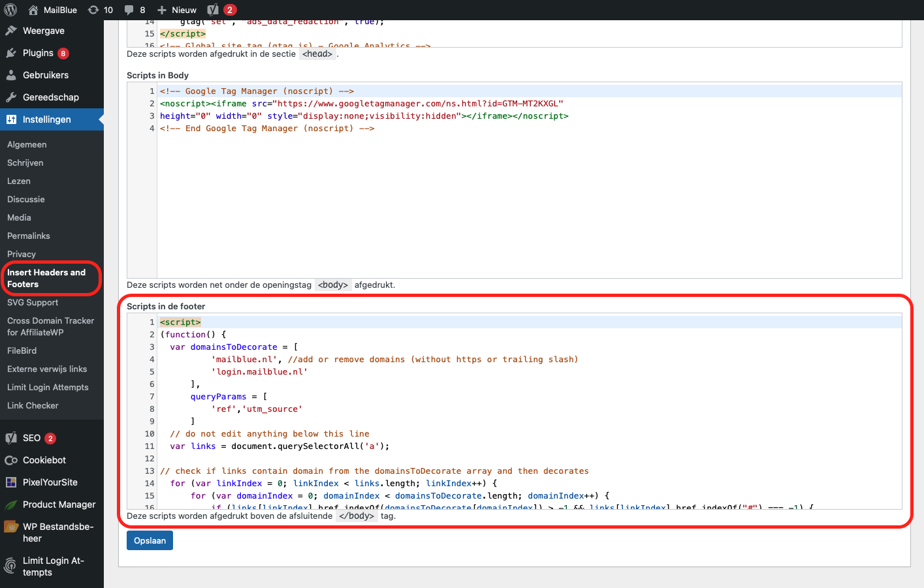
Task: Go to Lezen settings
Action: pos(19,181)
